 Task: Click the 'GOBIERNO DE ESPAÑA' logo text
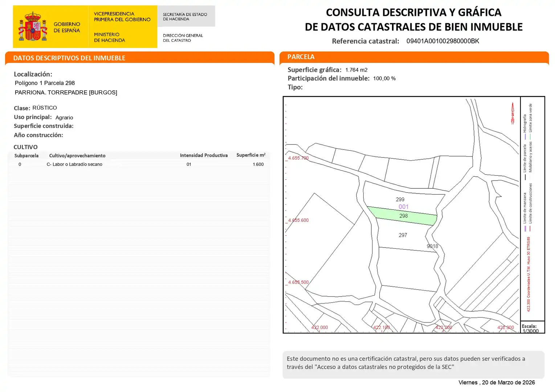point(67,27)
